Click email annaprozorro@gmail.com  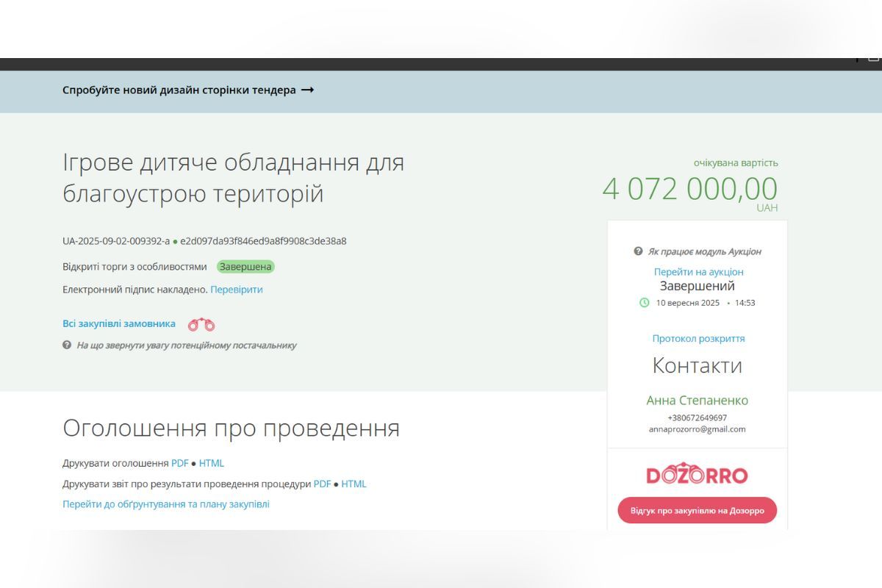coord(697,429)
